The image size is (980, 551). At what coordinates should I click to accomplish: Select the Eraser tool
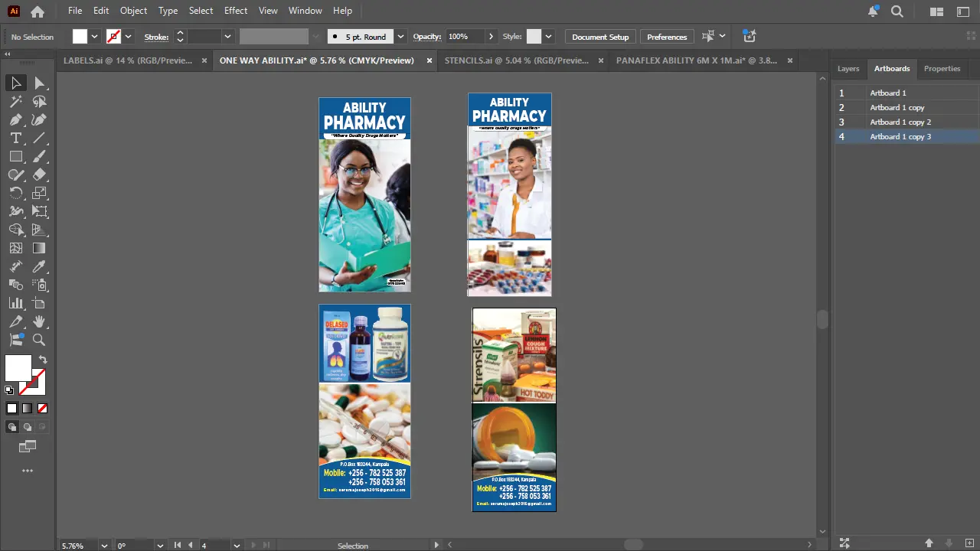coord(40,174)
